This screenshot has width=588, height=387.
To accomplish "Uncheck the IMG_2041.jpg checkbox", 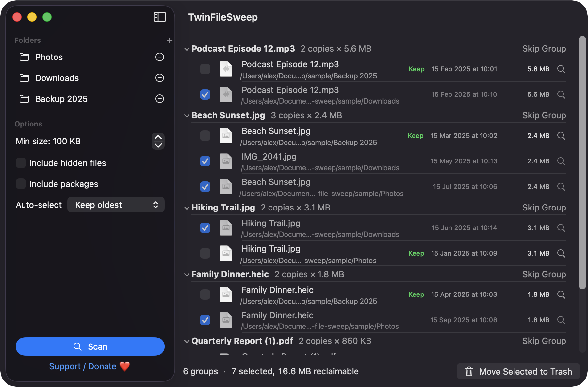I will [205, 161].
